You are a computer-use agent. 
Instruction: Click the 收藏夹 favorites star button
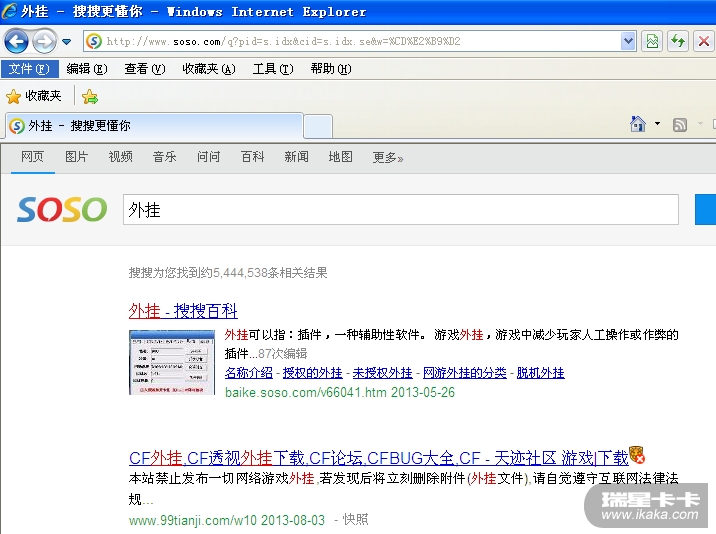tap(33, 96)
